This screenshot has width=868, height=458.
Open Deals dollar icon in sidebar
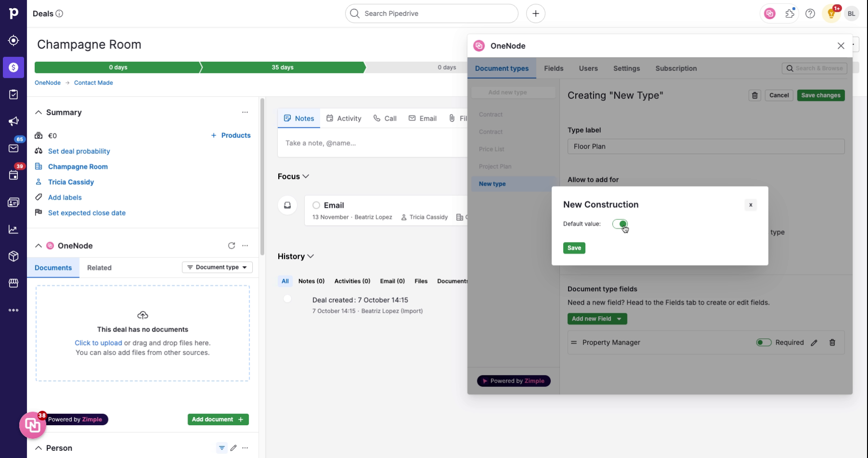14,67
